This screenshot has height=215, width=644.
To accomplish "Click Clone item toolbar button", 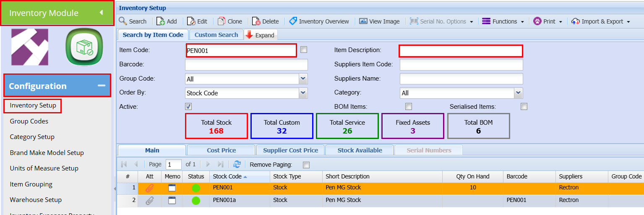I will pos(230,21).
